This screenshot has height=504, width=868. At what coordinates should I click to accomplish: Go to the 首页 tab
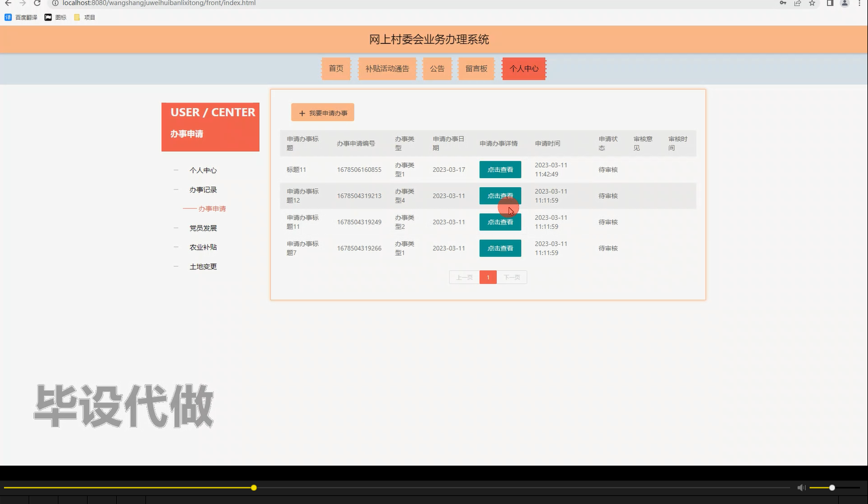pos(336,69)
